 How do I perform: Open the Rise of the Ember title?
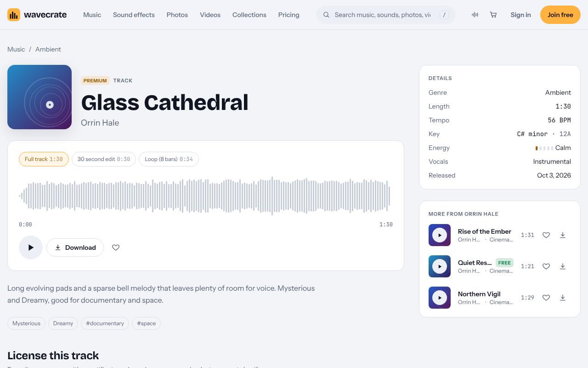485,231
